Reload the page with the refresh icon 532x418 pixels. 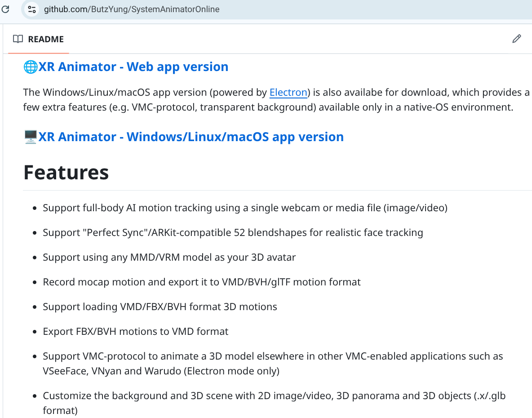(5, 9)
